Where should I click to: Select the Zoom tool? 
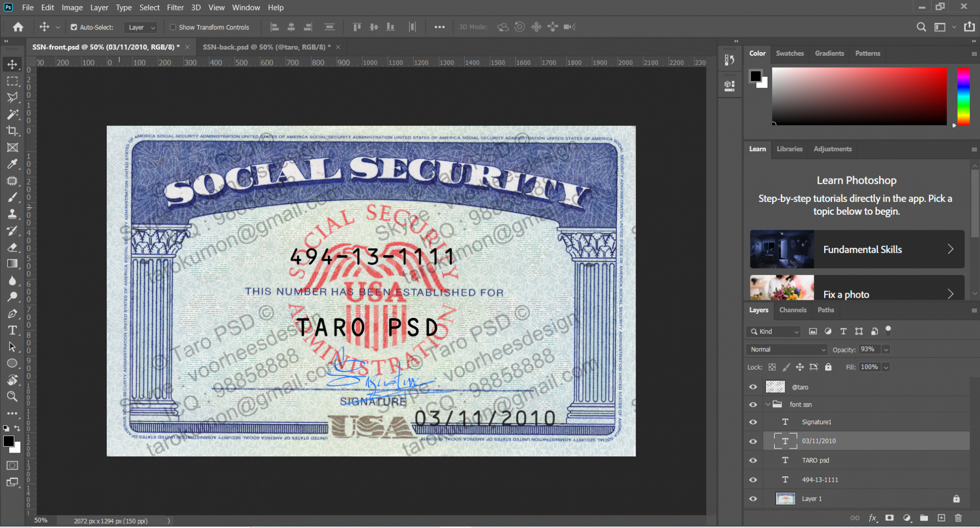[x=12, y=397]
